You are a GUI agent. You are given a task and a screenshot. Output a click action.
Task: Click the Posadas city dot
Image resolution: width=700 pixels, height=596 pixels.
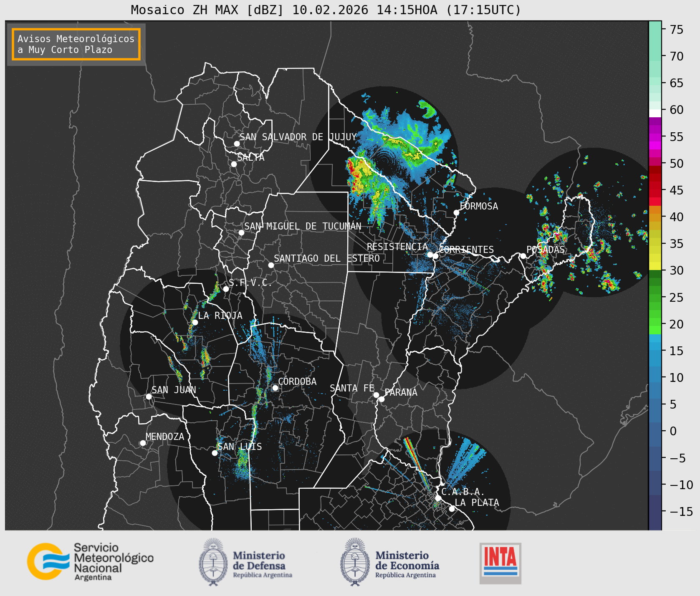pyautogui.click(x=523, y=256)
